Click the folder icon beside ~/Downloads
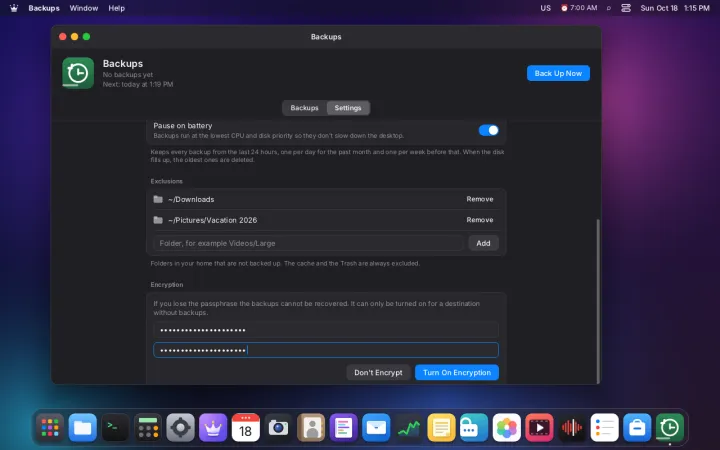The width and height of the screenshot is (720, 450). coord(158,199)
